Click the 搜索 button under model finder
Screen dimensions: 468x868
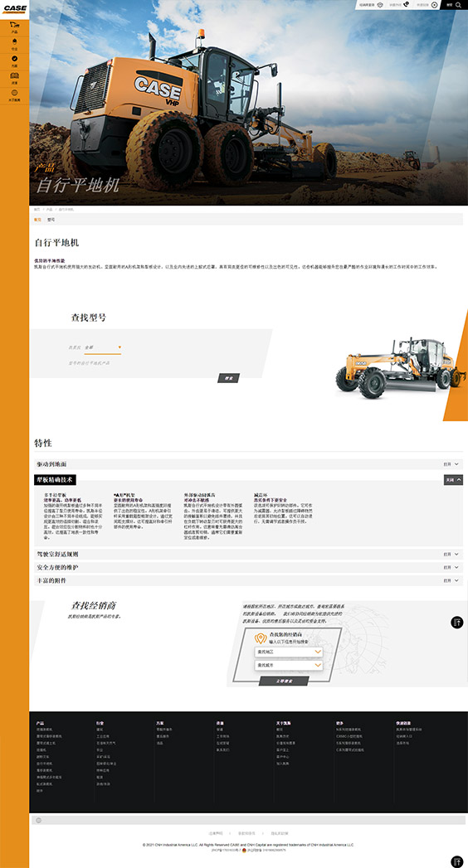(228, 378)
